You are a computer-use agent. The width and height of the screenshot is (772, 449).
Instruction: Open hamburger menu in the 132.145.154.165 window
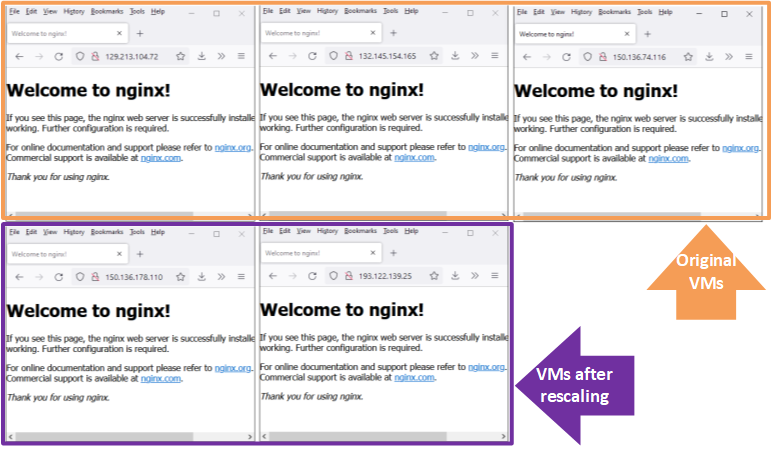495,56
